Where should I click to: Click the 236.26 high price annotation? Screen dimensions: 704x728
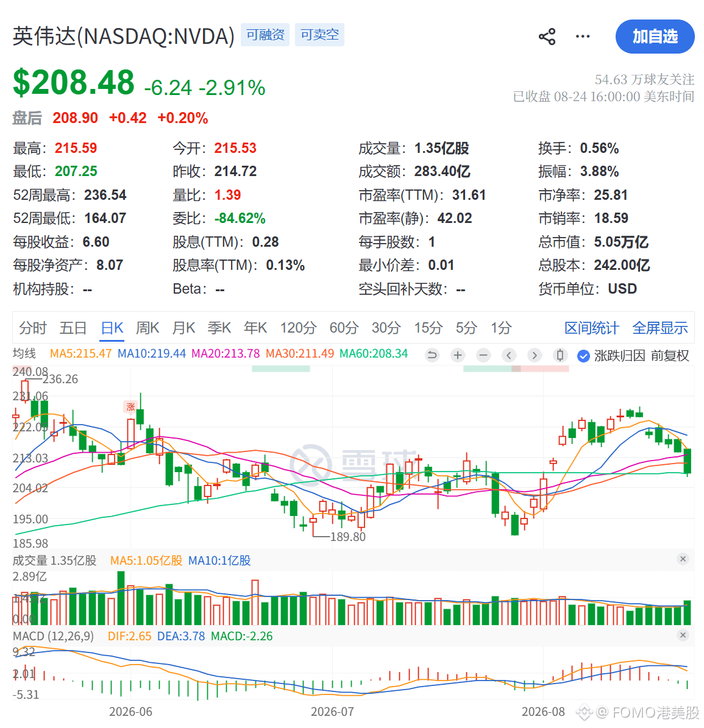point(60,379)
